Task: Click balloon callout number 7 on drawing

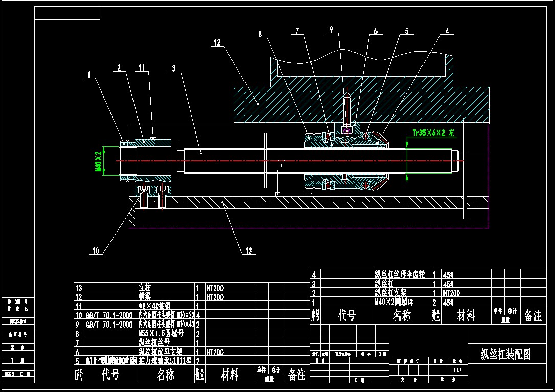Action: coord(297,31)
